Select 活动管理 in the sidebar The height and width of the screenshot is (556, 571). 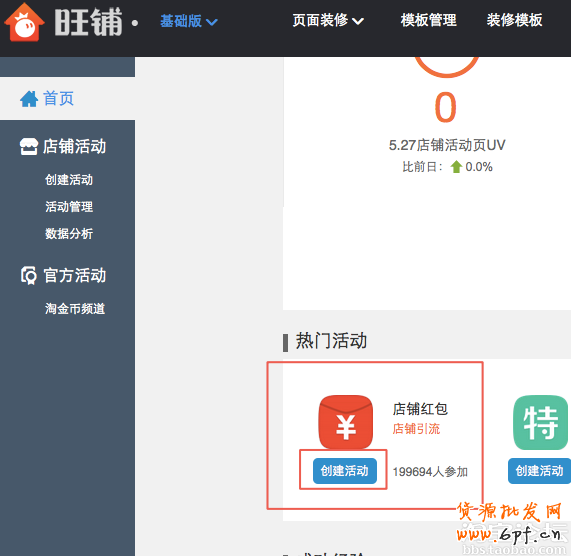pyautogui.click(x=69, y=207)
